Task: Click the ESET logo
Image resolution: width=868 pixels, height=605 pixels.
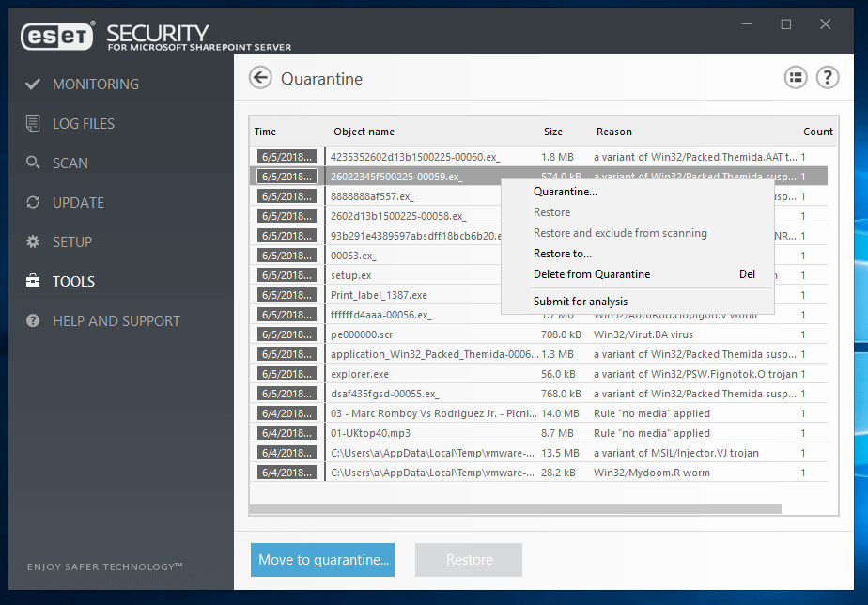Action: point(57,36)
